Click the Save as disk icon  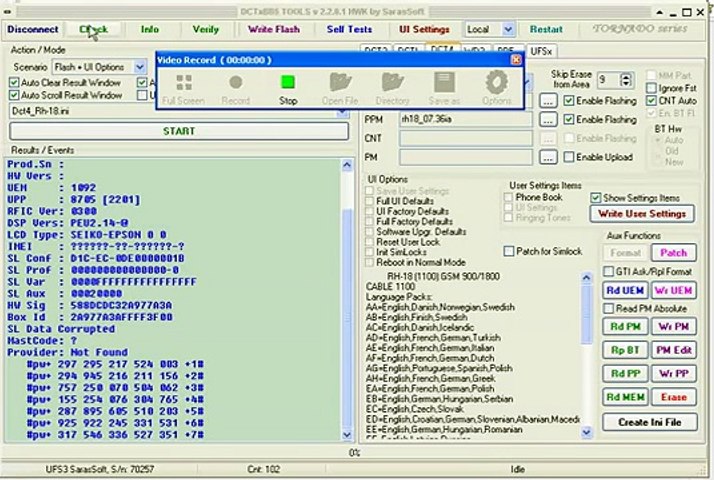(444, 82)
